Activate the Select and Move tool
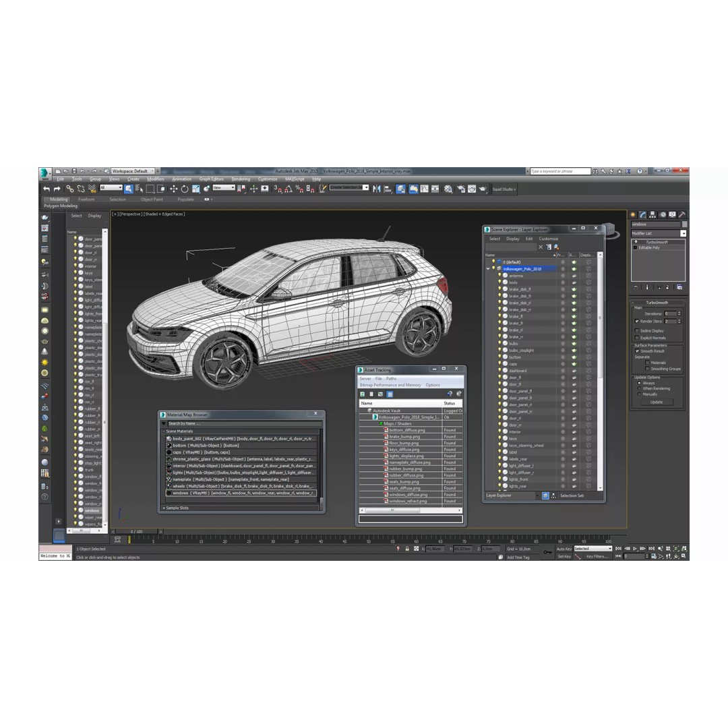728x728 pixels. coord(174,189)
